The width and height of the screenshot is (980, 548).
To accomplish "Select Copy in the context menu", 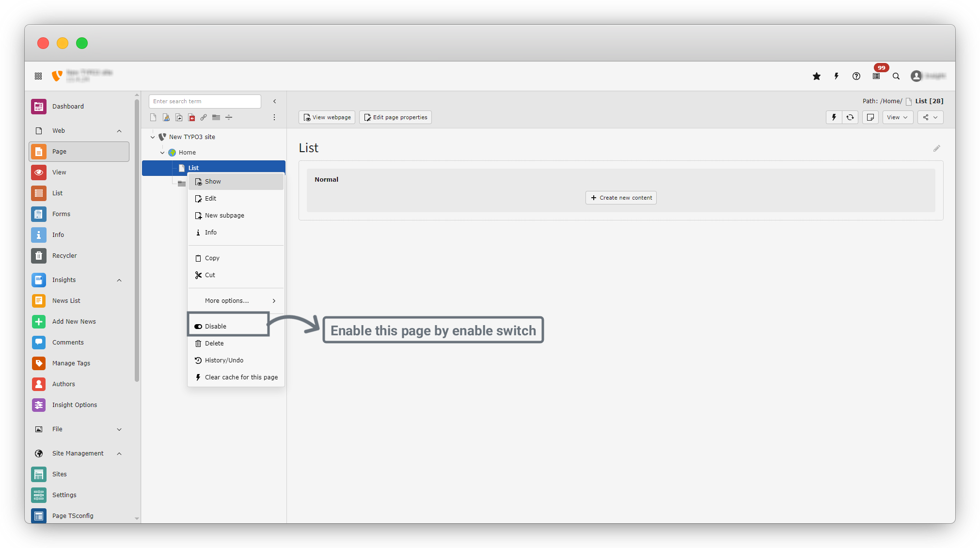I will point(212,258).
